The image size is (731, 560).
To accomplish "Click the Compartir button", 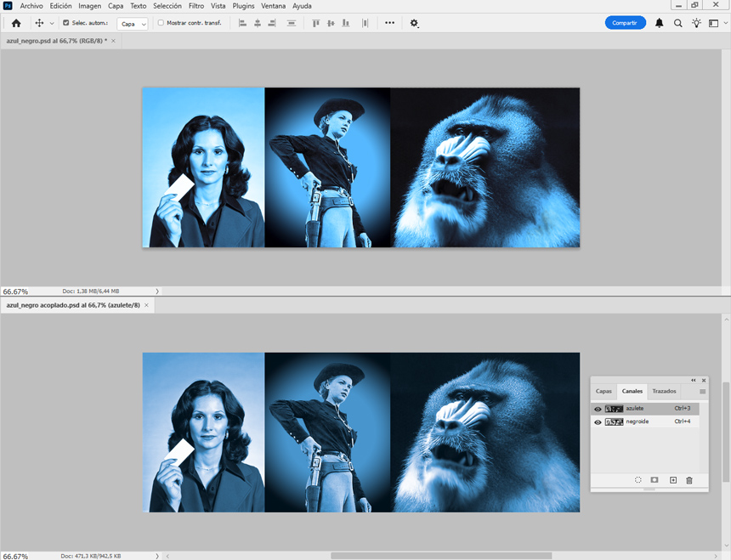I will pos(625,23).
